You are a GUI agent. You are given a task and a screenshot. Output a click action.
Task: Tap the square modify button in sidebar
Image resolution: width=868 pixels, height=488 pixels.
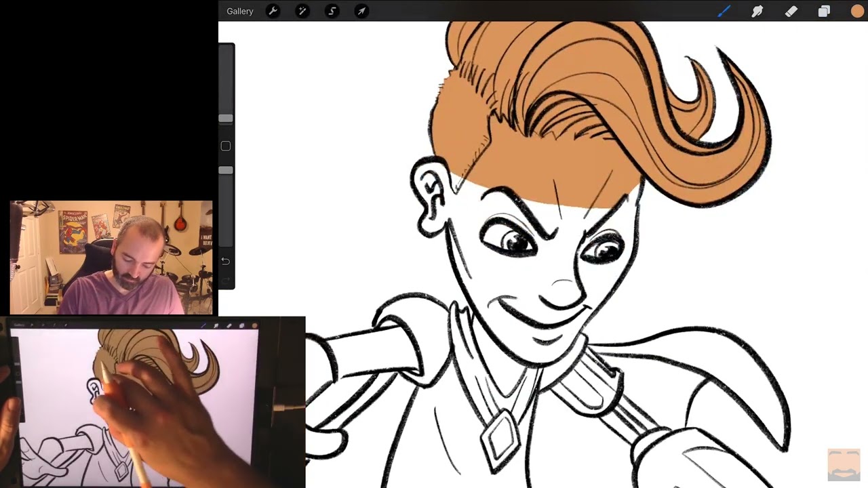pyautogui.click(x=226, y=146)
